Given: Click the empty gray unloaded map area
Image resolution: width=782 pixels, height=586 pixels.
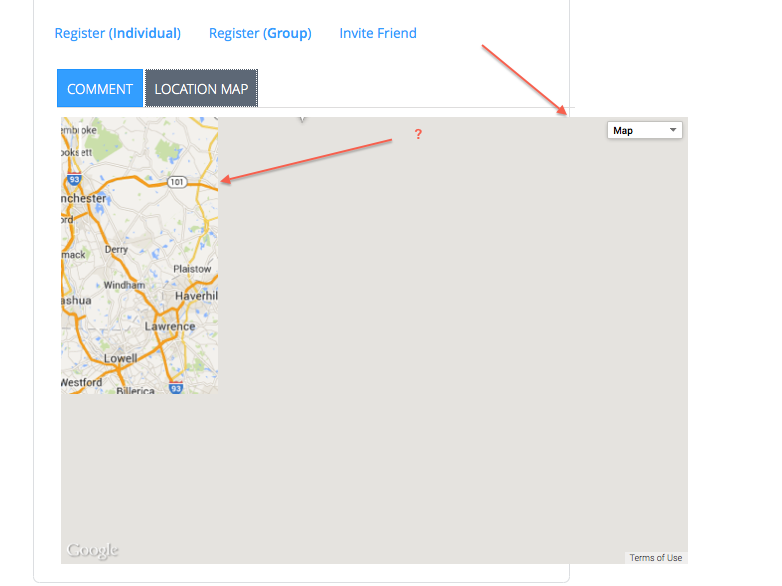Looking at the screenshot, I should 450,350.
